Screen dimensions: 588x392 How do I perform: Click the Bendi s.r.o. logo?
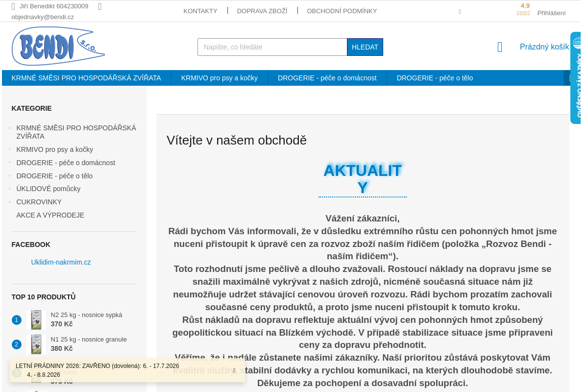click(58, 46)
